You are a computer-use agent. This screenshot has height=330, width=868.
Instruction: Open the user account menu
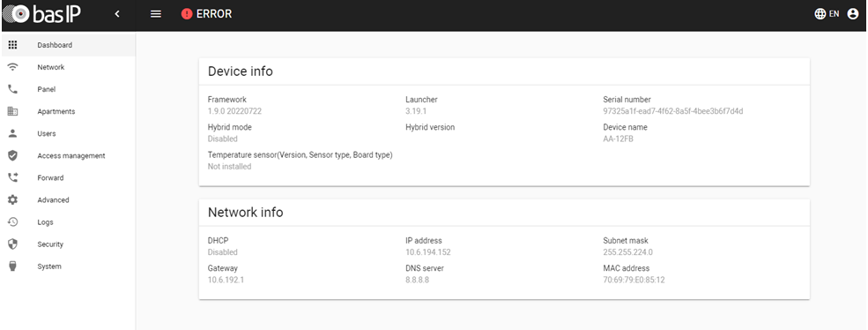point(852,14)
